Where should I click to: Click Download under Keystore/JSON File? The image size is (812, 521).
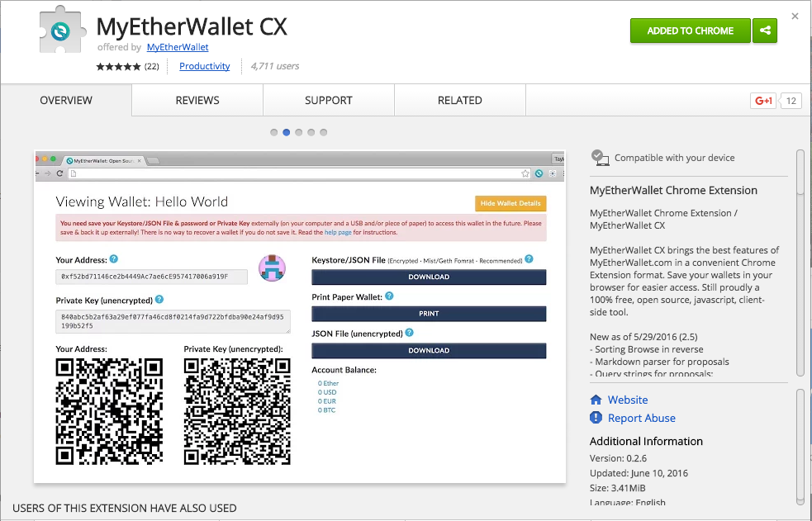coord(429,277)
